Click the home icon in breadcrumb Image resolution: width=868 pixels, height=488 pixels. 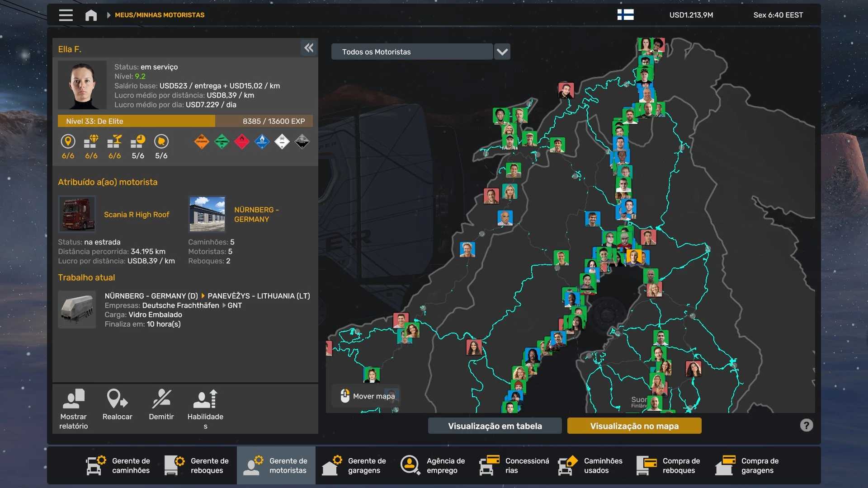click(91, 15)
